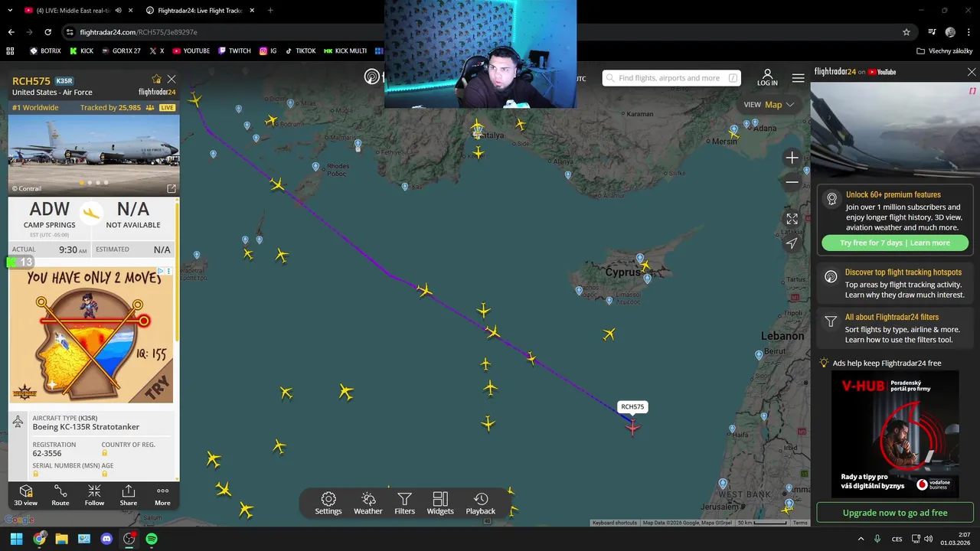Open the KICK bookmark

pyautogui.click(x=82, y=51)
